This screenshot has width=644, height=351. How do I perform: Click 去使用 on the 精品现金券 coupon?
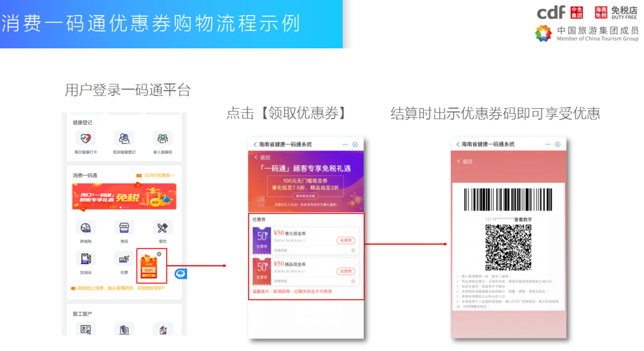click(x=346, y=271)
